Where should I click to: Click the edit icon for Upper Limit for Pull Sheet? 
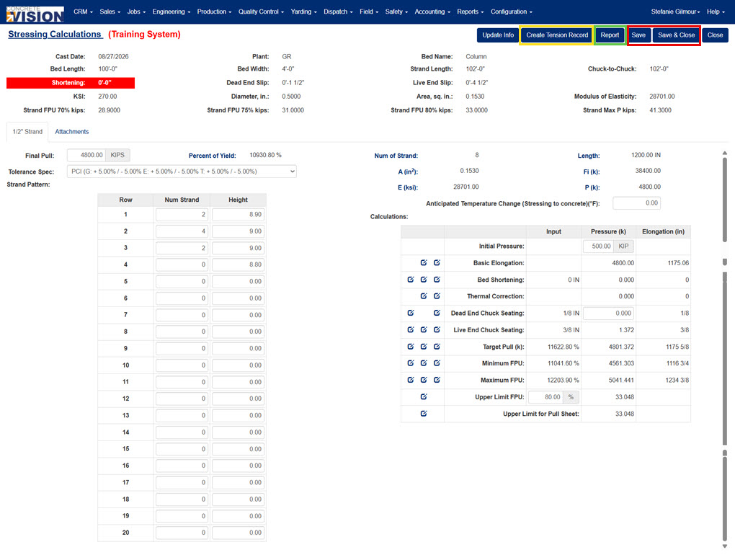[424, 414]
